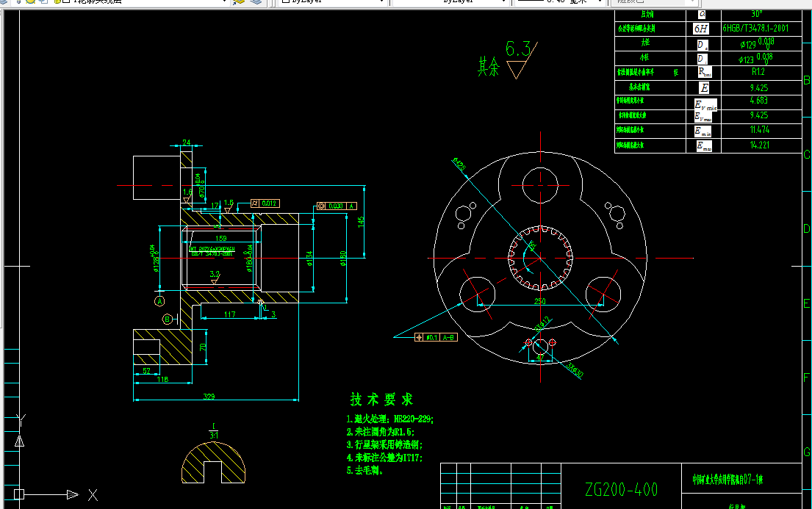
Task: Select the 329 overall length dimension
Action: (209, 397)
